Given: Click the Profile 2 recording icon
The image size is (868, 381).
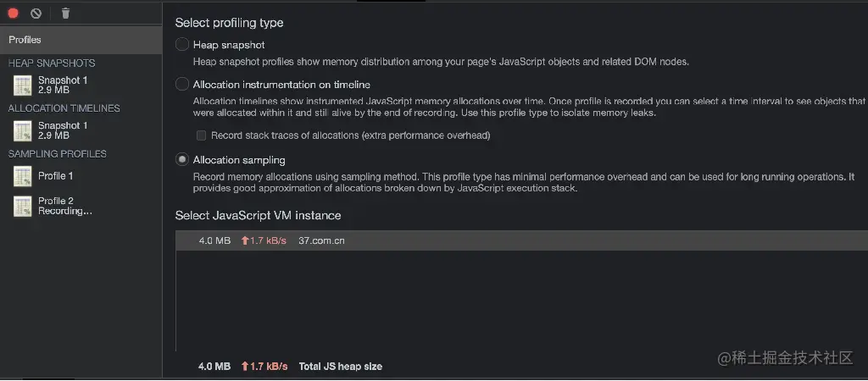Looking at the screenshot, I should pyautogui.click(x=22, y=207).
